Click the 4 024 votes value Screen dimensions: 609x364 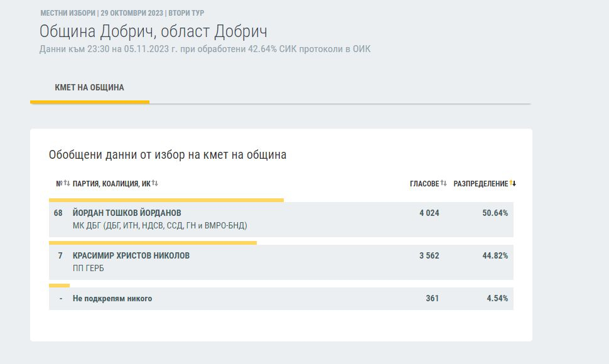(429, 213)
